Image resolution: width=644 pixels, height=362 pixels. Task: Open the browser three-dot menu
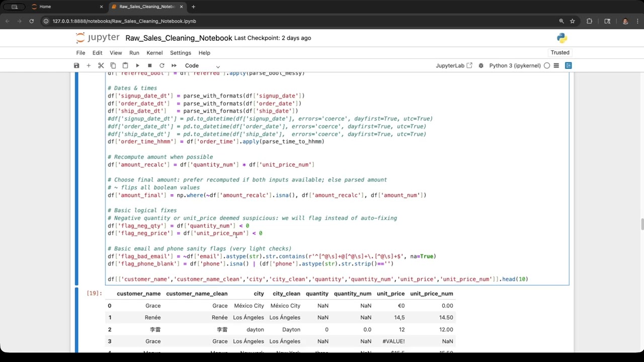tap(636, 21)
